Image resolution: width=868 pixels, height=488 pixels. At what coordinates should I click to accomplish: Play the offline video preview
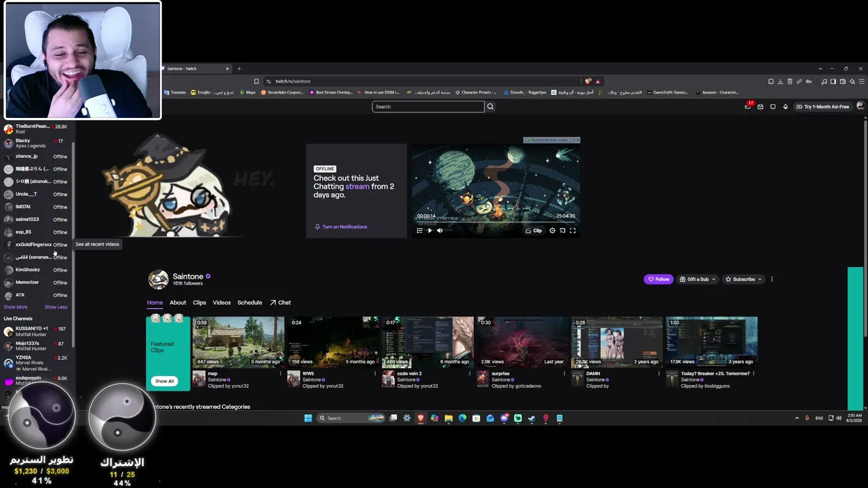click(429, 230)
